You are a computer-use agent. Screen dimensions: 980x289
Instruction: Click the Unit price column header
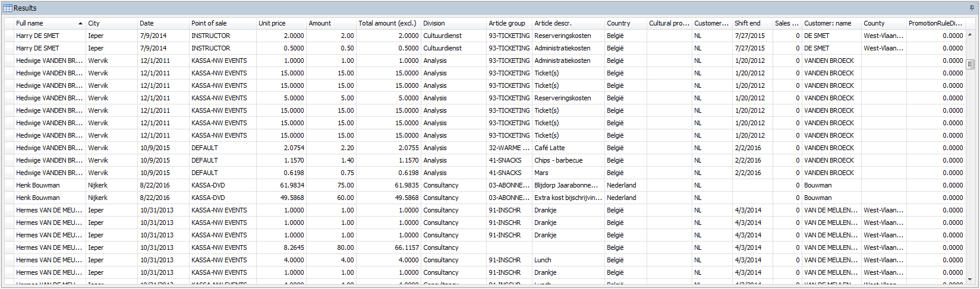(281, 24)
